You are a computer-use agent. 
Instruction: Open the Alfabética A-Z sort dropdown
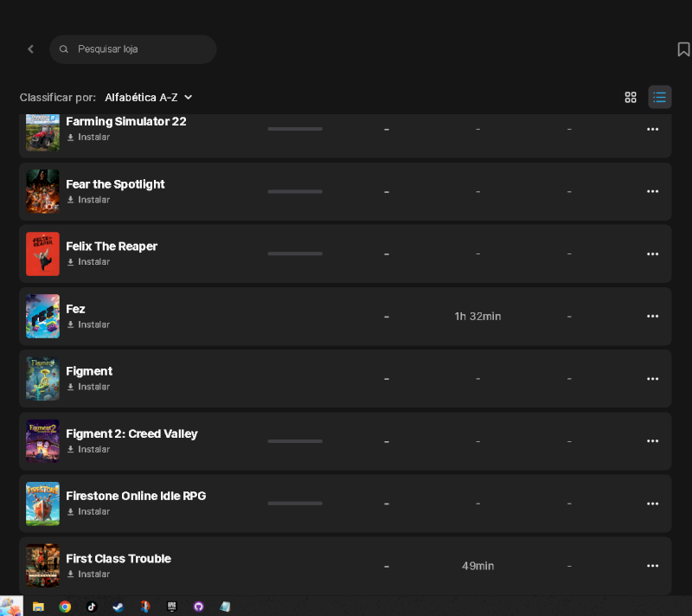coord(148,97)
